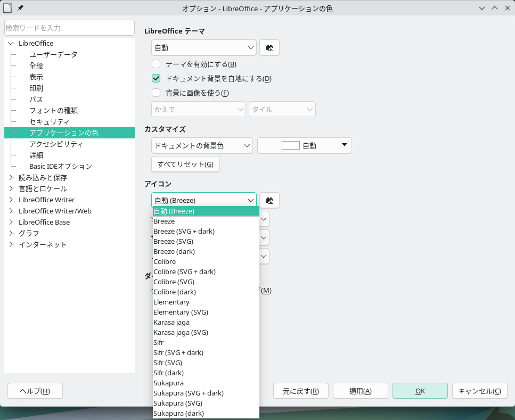The height and width of the screenshot is (420, 515).
Task: Expand the 読み込みと保存 tree node
Action: coord(11,177)
